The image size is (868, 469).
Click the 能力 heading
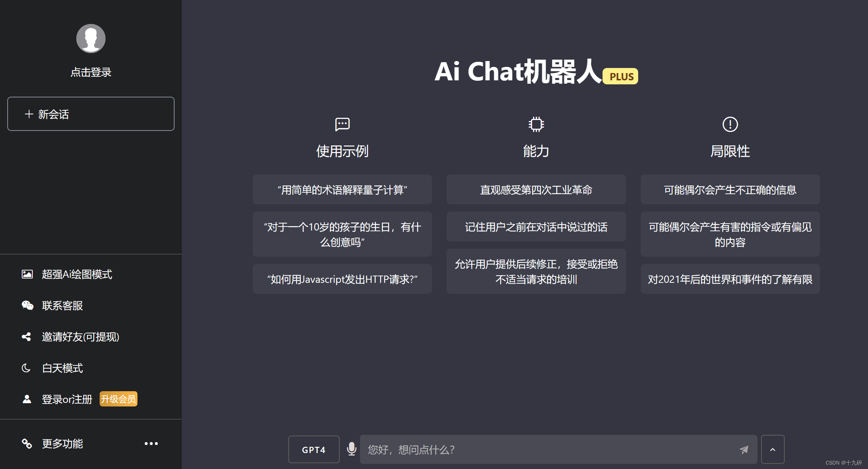(x=536, y=151)
